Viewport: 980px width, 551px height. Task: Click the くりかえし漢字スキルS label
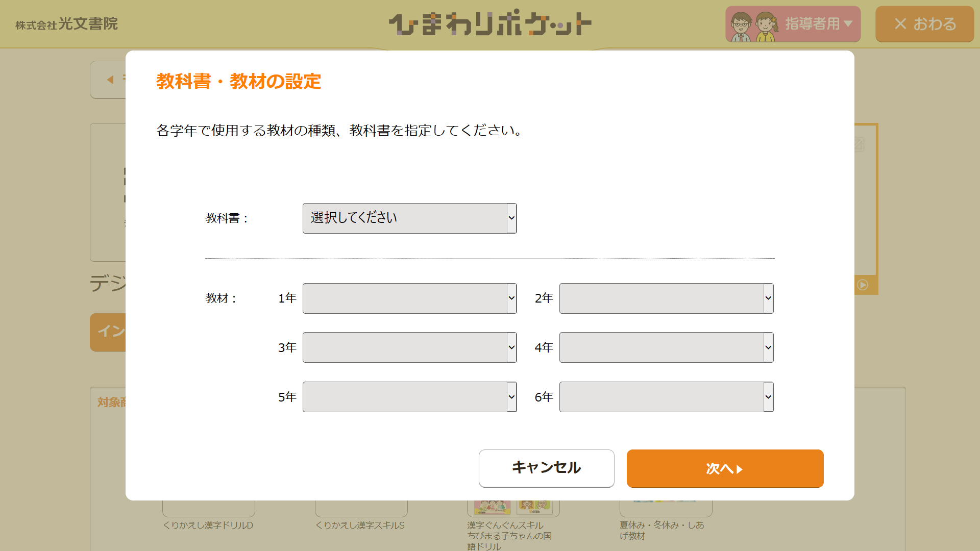360,525
